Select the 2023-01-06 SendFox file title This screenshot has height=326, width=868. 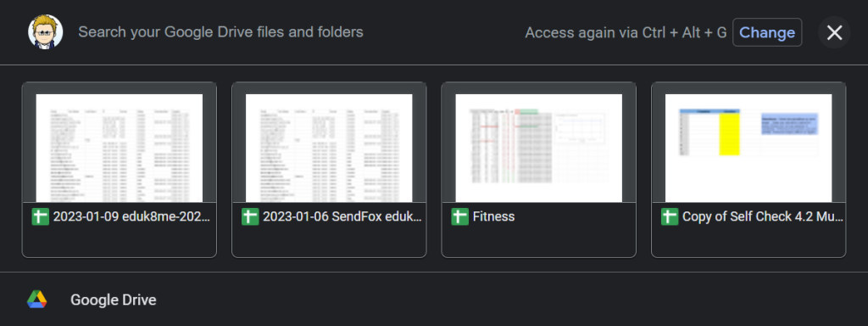tap(342, 216)
